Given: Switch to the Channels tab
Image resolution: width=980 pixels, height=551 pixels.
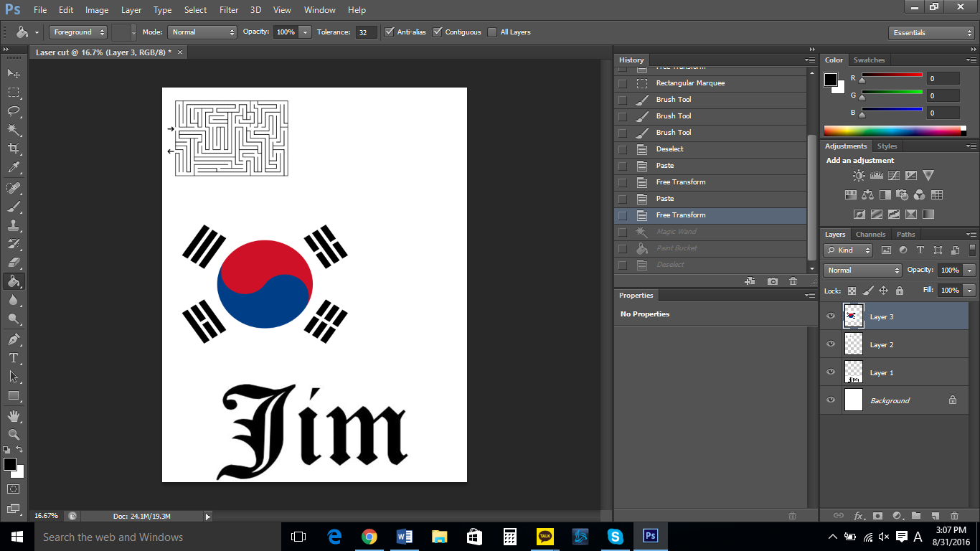Looking at the screenshot, I should pos(870,234).
